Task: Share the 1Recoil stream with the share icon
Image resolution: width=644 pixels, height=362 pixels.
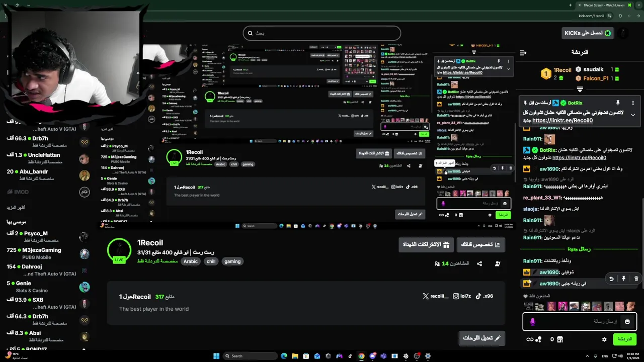Action: [479, 263]
